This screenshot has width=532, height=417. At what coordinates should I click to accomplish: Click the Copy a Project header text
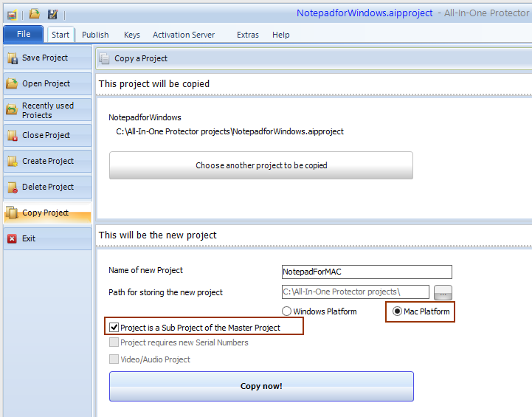point(141,58)
